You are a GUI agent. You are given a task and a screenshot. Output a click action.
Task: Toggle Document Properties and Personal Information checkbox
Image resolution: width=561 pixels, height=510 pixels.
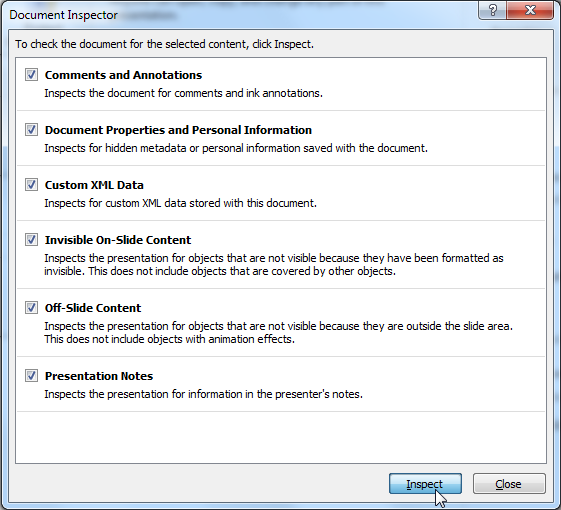(x=31, y=130)
